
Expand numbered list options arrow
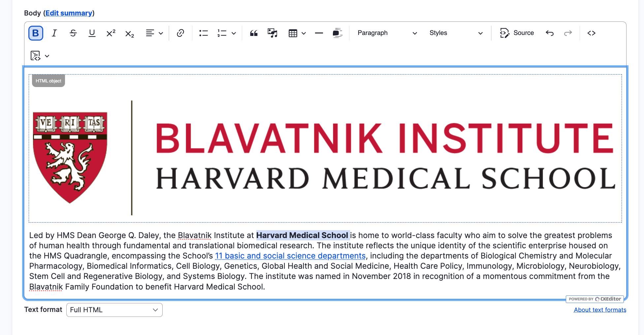[234, 33]
